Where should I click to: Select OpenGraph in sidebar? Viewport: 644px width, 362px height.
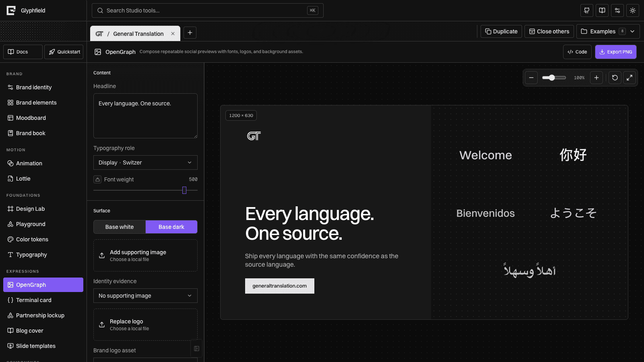(43, 285)
